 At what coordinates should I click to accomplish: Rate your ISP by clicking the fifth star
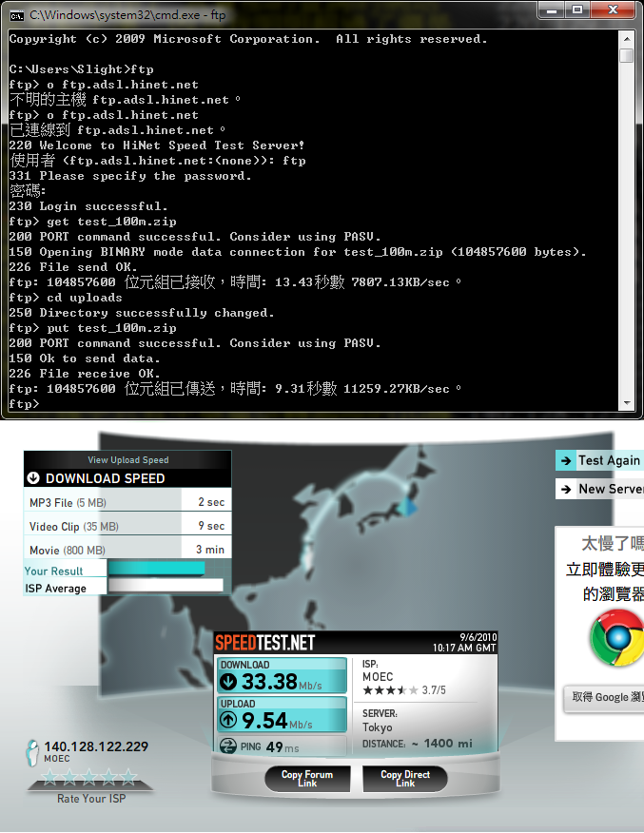coord(129,777)
